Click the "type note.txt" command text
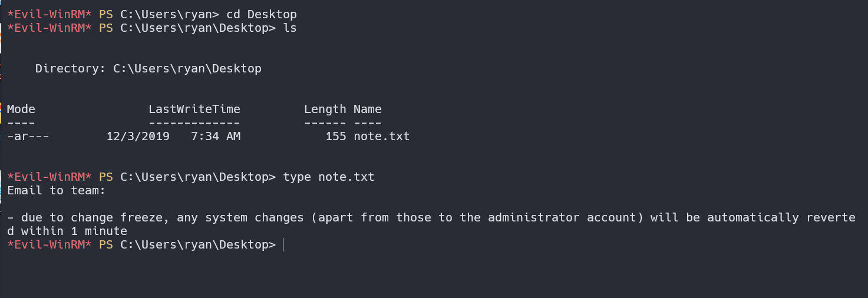The image size is (868, 298). point(329,177)
